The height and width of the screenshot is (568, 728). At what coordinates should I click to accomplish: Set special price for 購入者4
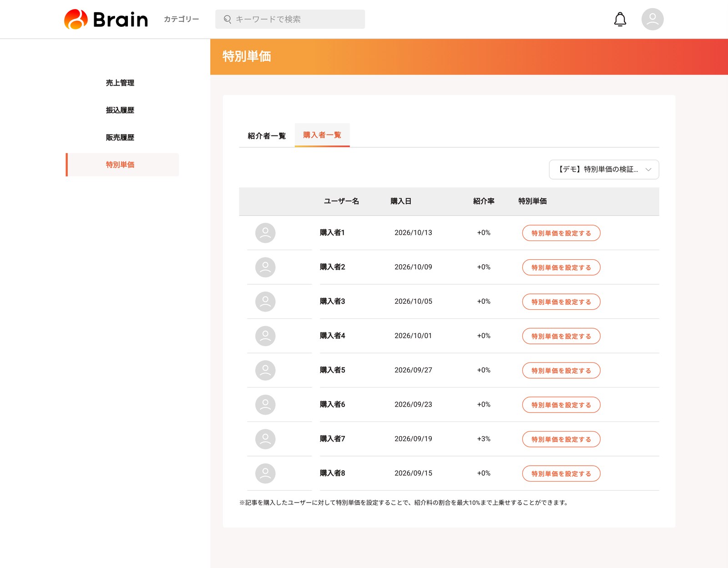561,336
